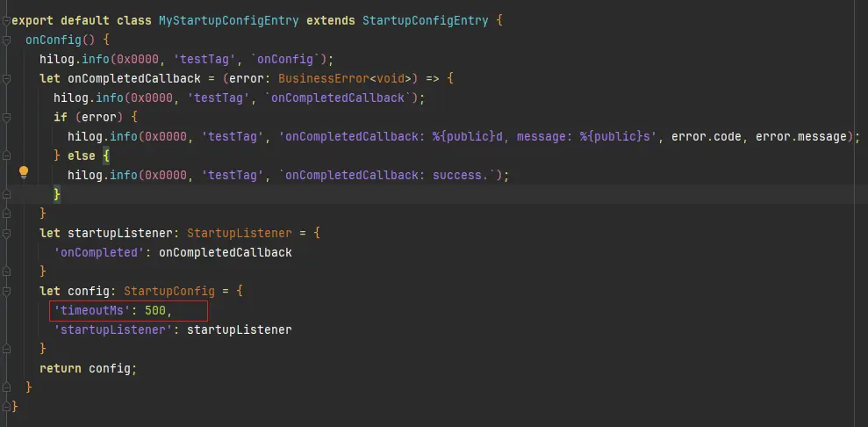The width and height of the screenshot is (868, 427).
Task: Place cursor on the export keyword
Action: tap(32, 21)
